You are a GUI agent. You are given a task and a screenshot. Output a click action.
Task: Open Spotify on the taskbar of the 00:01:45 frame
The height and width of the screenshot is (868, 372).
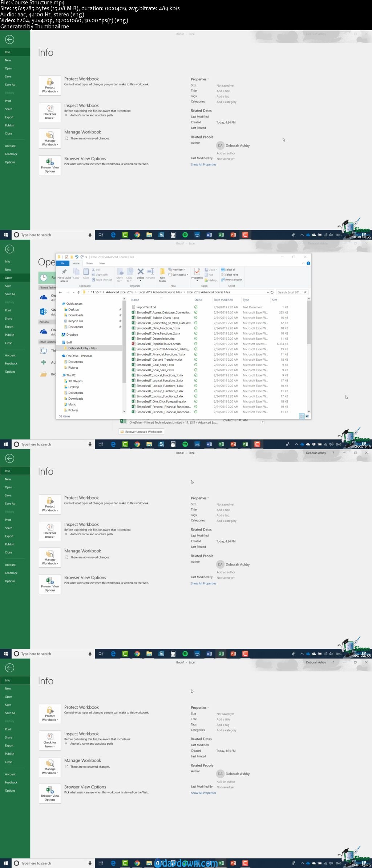185,444
